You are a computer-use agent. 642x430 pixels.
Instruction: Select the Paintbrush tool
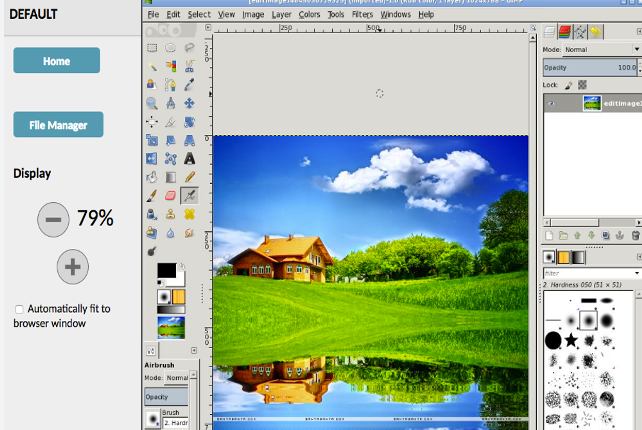point(152,196)
